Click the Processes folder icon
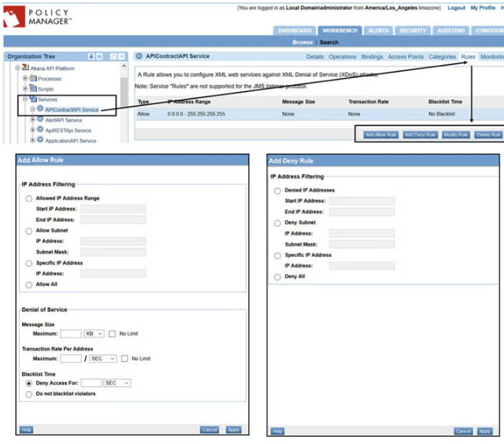This screenshot has height=444, width=504. (33, 78)
